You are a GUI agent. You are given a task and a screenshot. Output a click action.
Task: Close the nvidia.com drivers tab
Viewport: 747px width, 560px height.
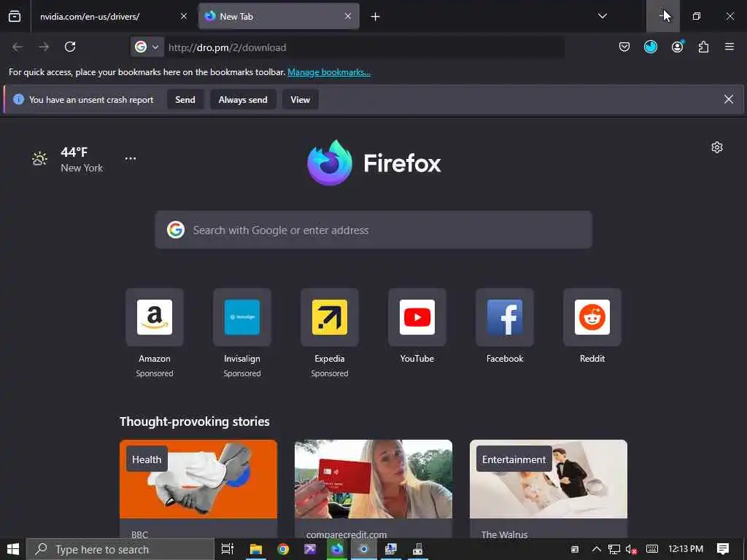[x=183, y=16]
